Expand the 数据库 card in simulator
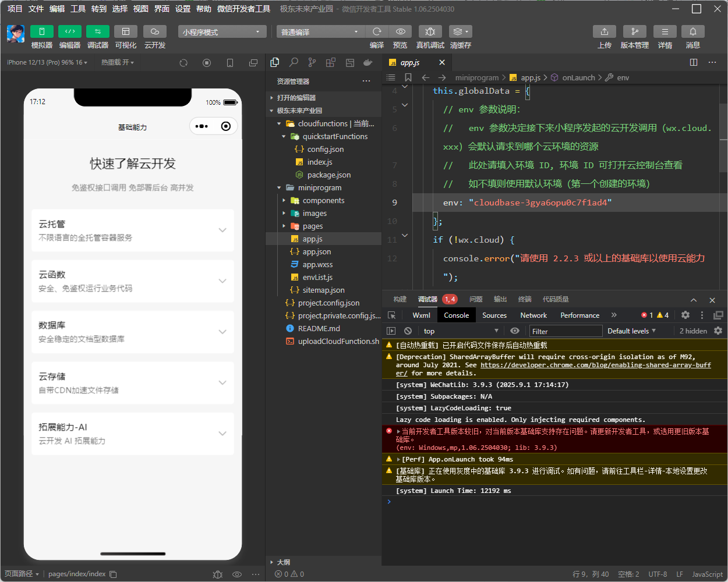 click(133, 332)
